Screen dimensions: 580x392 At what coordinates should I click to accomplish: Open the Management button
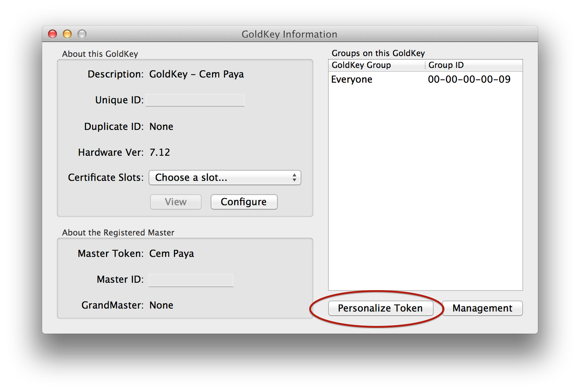[482, 308]
